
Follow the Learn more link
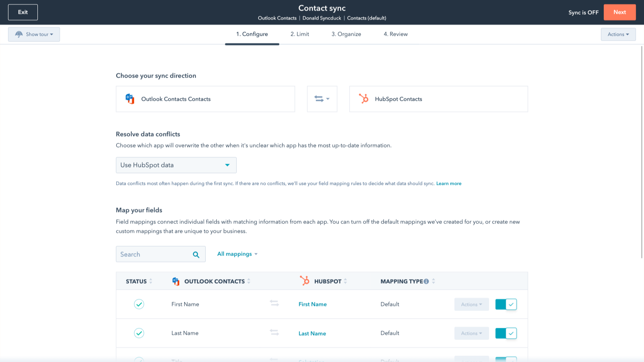[x=448, y=184]
